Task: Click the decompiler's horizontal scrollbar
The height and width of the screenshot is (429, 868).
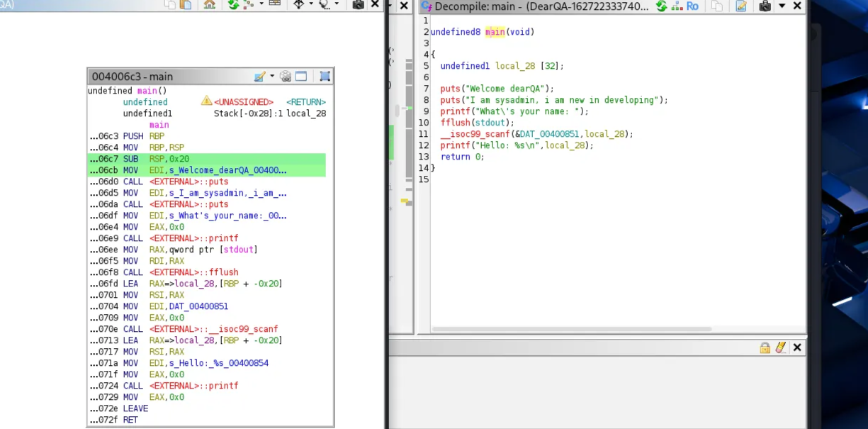Action: coord(570,329)
